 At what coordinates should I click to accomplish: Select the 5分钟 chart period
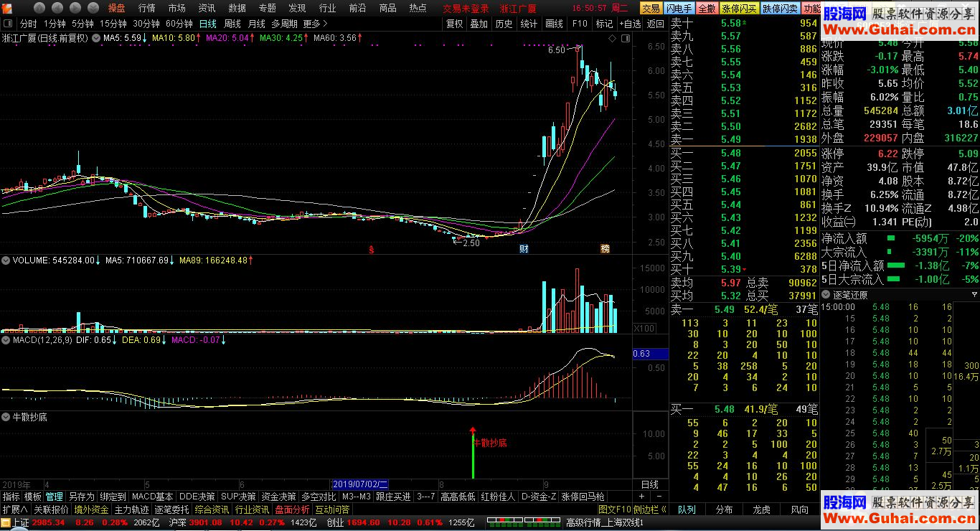tap(83, 24)
